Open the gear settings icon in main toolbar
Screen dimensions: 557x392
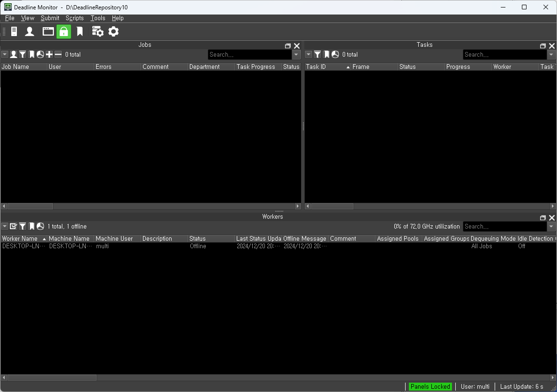coord(113,31)
